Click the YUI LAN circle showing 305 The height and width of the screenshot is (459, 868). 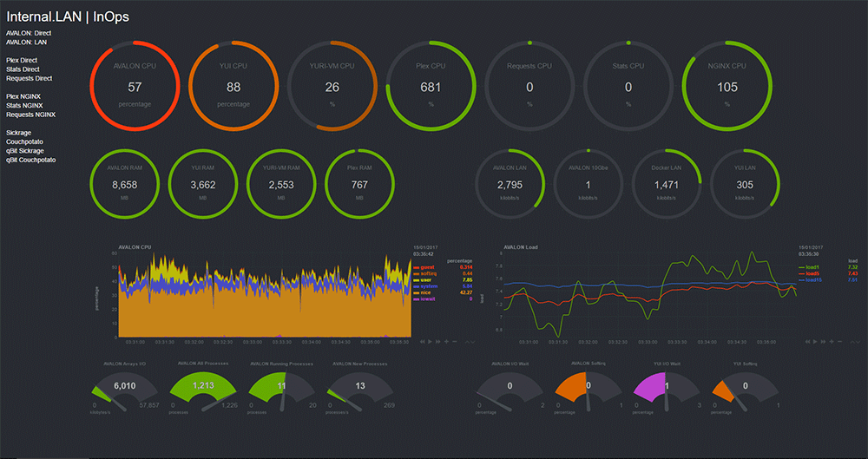(745, 184)
